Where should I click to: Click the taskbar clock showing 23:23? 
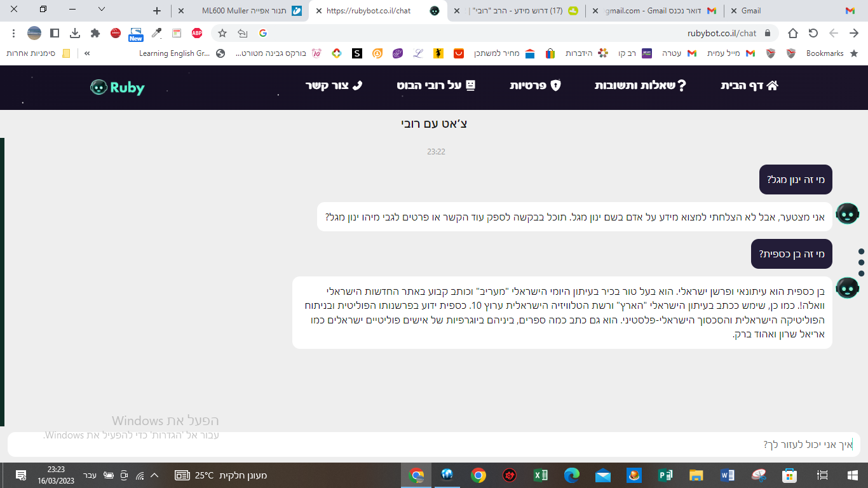(x=56, y=475)
